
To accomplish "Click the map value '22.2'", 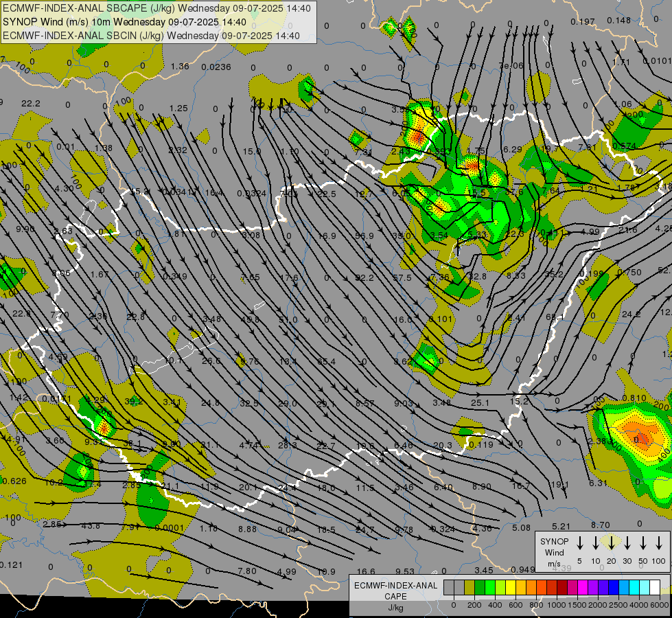I will tap(30, 104).
